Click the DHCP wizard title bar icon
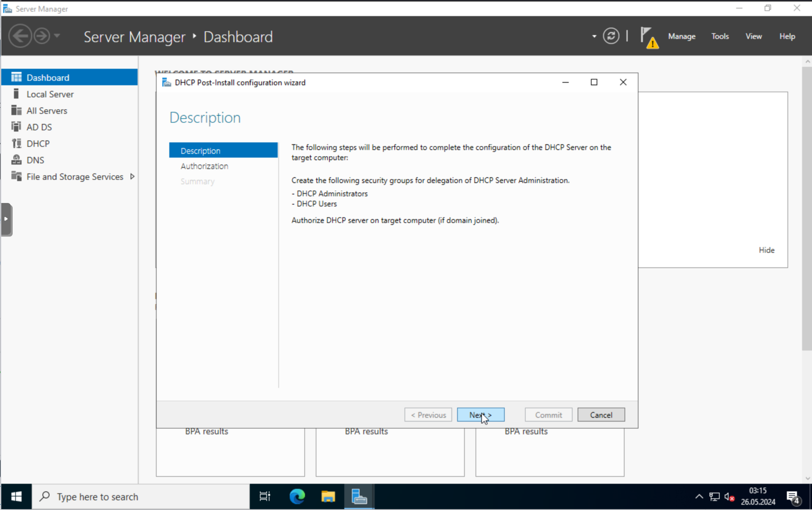Image resolution: width=812 pixels, height=510 pixels. point(167,82)
